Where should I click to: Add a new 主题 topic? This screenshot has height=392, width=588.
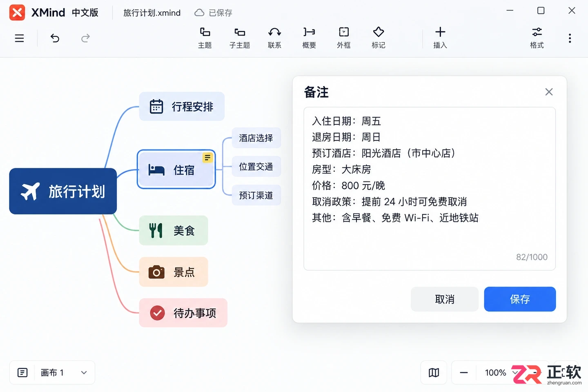tap(205, 38)
